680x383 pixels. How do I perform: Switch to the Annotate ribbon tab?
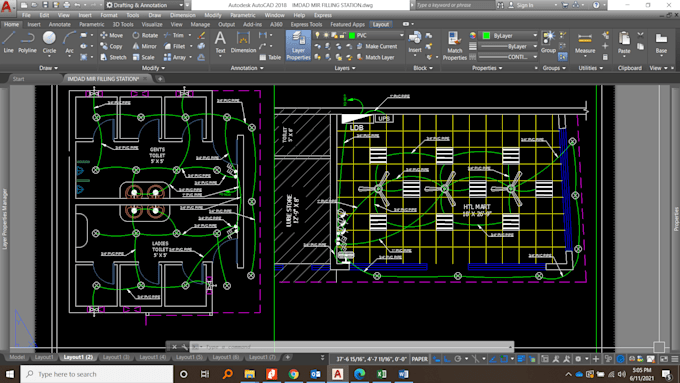(x=59, y=24)
